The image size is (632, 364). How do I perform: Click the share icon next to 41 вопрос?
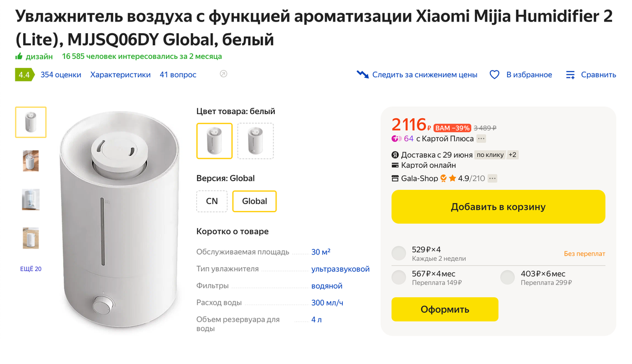[223, 74]
